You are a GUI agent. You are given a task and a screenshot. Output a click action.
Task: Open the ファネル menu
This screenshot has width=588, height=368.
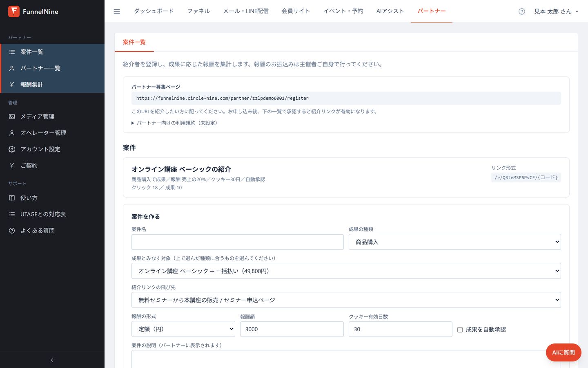pos(198,11)
